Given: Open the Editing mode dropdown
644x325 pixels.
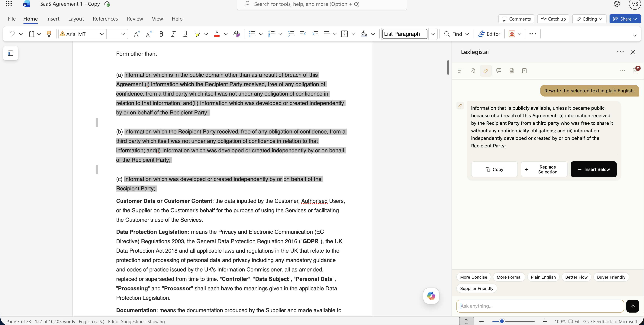Looking at the screenshot, I should point(589,19).
